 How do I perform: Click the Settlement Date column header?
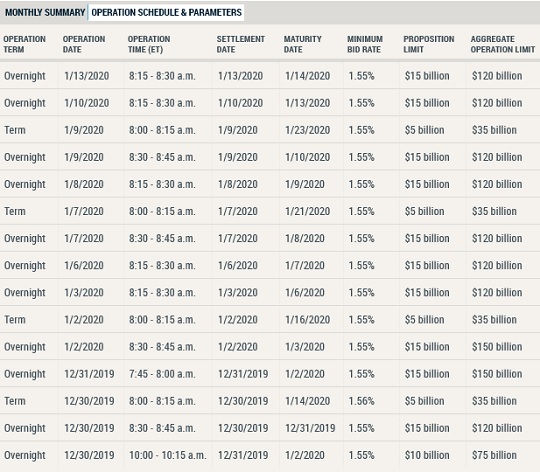pos(241,44)
